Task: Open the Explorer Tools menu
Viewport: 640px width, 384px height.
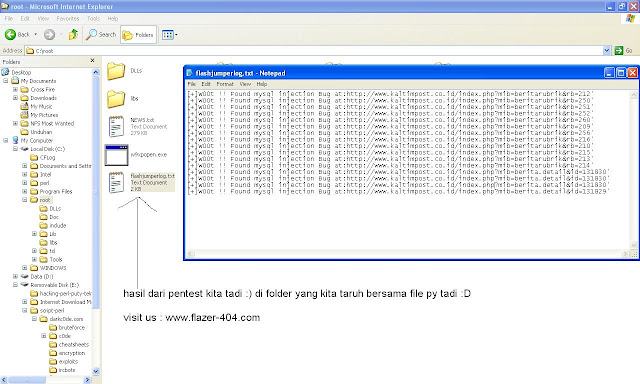Action: pos(93,18)
